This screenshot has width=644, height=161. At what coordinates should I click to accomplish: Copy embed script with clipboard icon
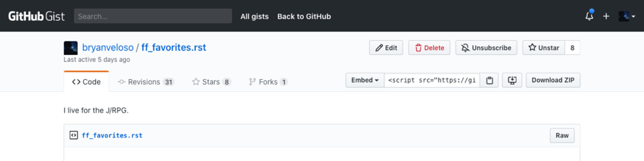(x=489, y=80)
